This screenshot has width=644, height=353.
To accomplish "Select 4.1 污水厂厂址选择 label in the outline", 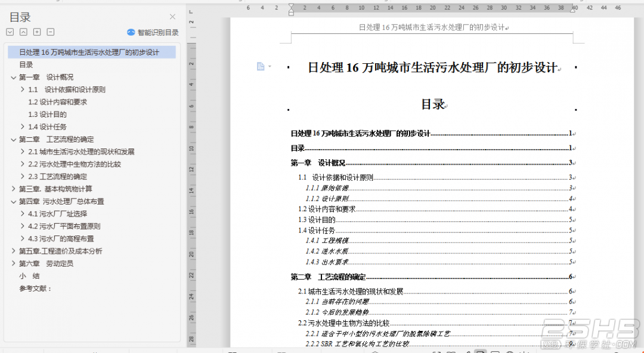I will coord(57,213).
